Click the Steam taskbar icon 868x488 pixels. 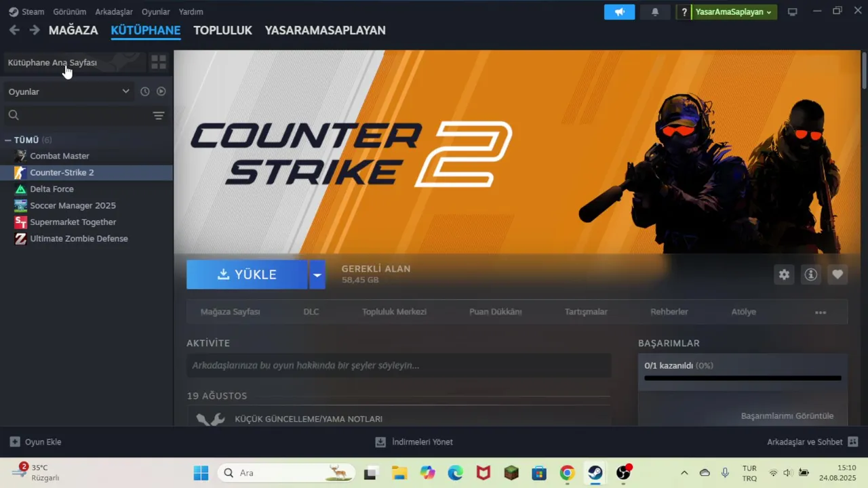click(595, 472)
